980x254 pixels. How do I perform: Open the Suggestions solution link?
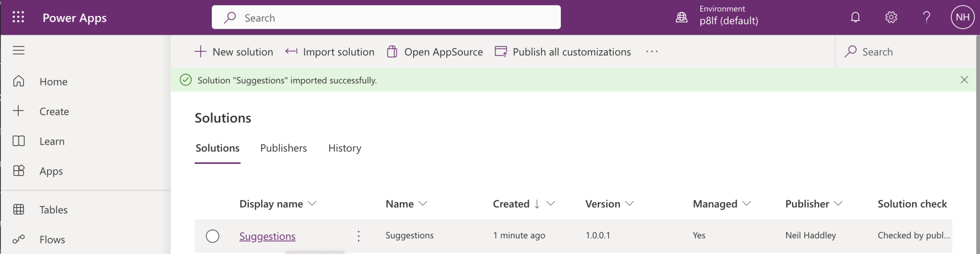pyautogui.click(x=267, y=236)
